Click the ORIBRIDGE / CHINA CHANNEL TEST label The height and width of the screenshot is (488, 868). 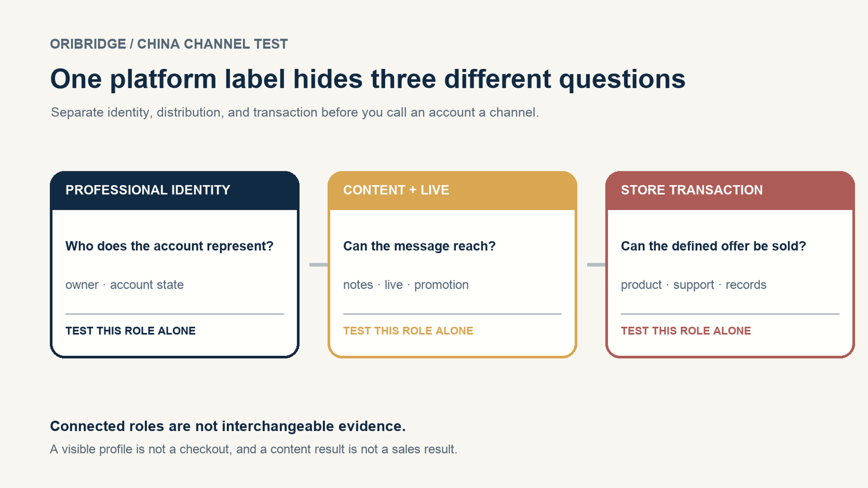(169, 44)
